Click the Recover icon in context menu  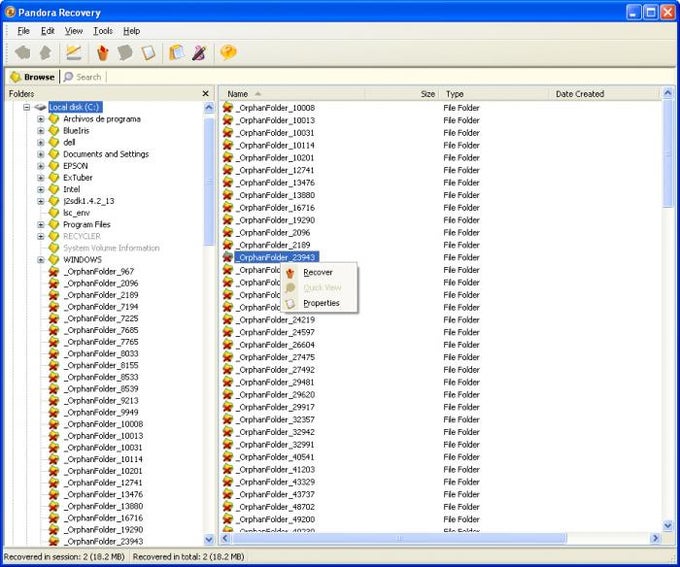coord(290,273)
